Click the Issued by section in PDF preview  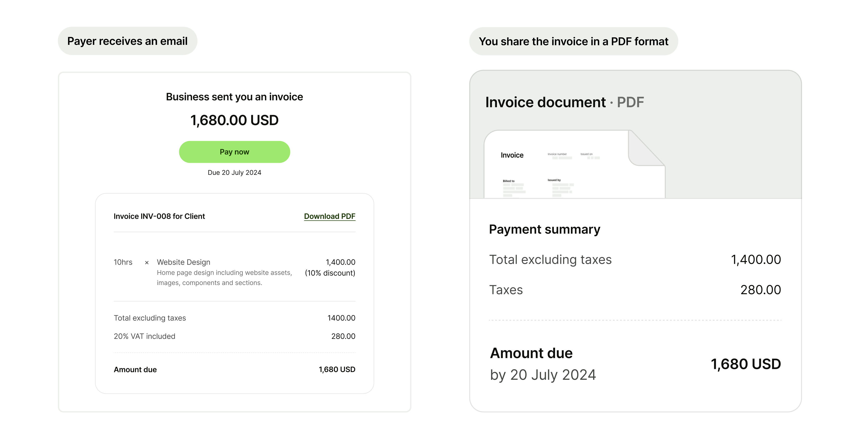coord(554,180)
